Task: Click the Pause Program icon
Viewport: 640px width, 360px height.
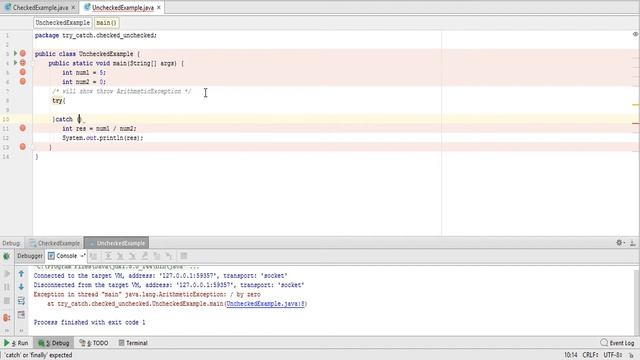Action: click(x=7, y=287)
